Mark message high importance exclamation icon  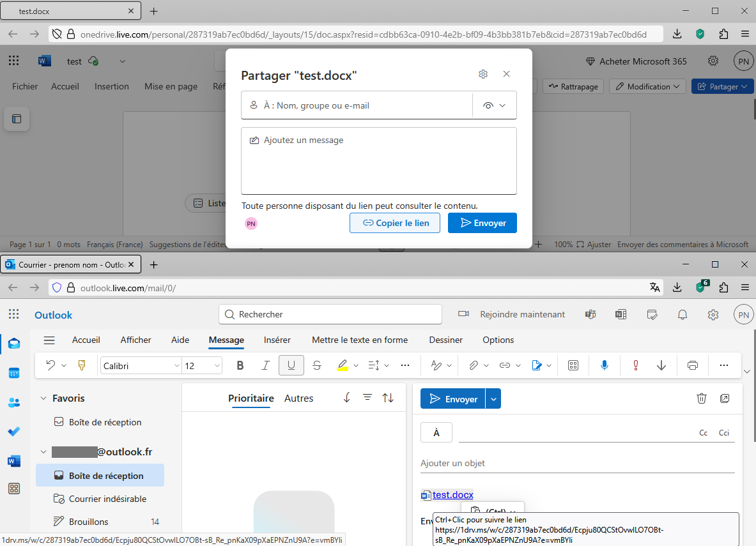636,365
